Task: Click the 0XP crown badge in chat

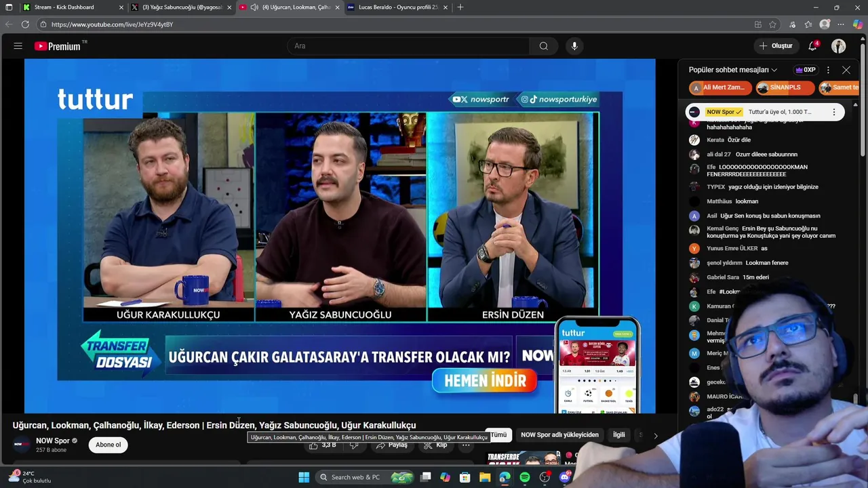Action: [x=806, y=70]
